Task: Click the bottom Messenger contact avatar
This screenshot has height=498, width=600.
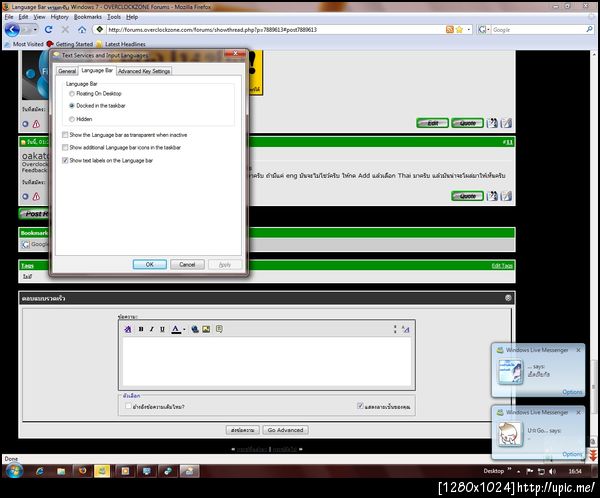Action: pyautogui.click(x=510, y=433)
